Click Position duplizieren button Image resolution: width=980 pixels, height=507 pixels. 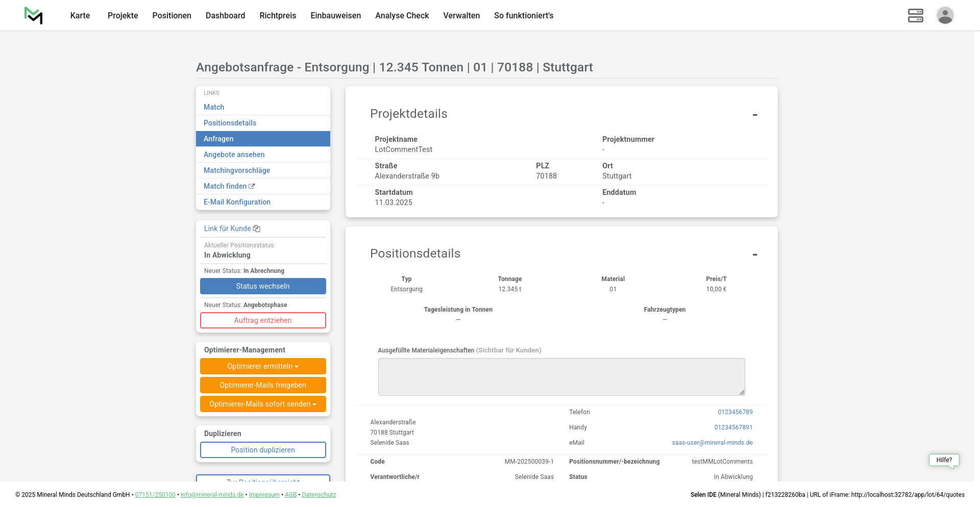tap(263, 450)
